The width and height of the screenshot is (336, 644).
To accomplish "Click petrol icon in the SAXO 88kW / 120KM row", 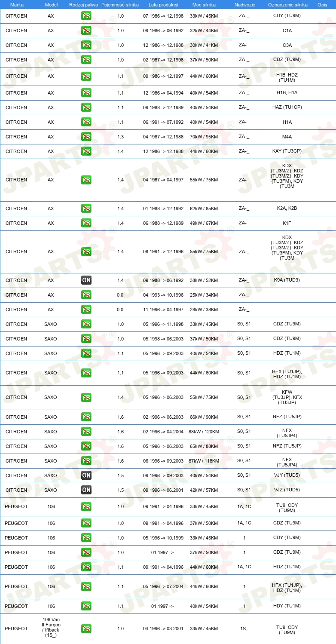I will 86,432.
